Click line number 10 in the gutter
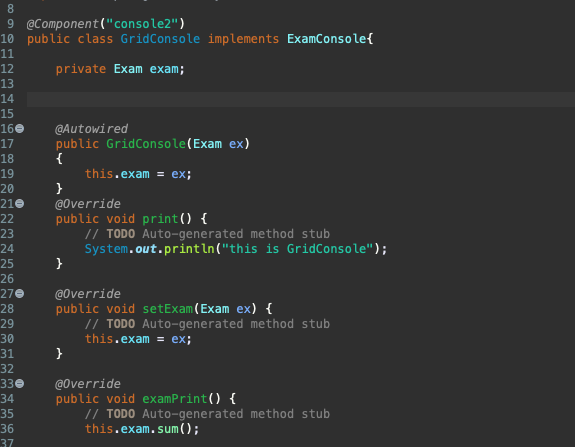Viewport: 575px width, 447px height. 7,39
